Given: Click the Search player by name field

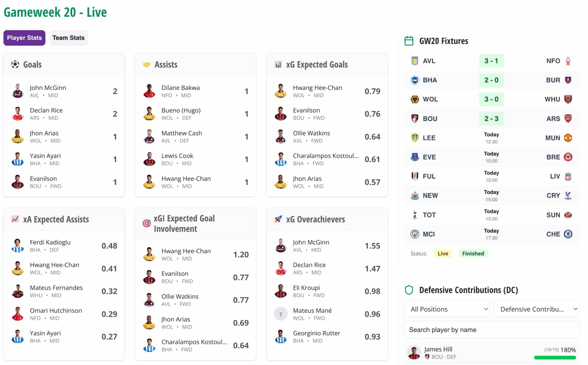Looking at the screenshot, I should (491, 330).
